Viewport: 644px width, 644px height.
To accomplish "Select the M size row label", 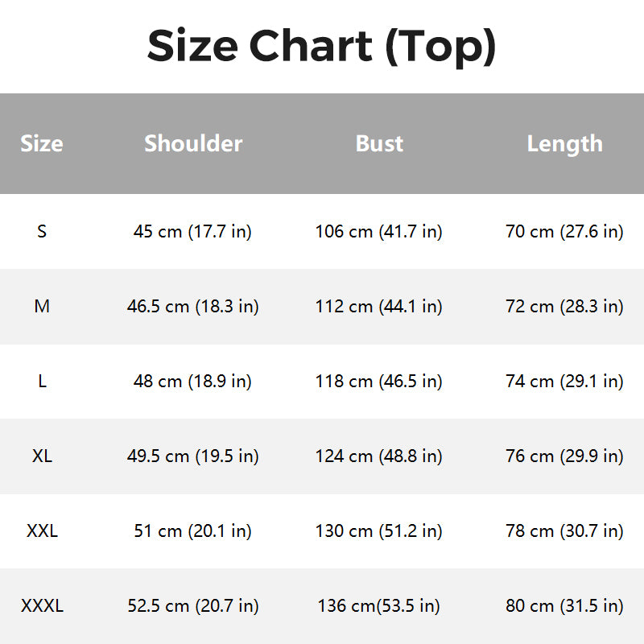I will tap(42, 307).
